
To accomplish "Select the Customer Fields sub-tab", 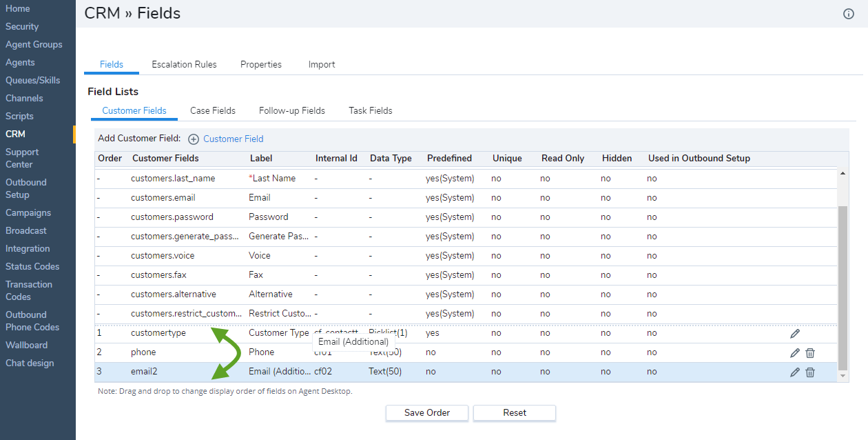I will pos(134,110).
